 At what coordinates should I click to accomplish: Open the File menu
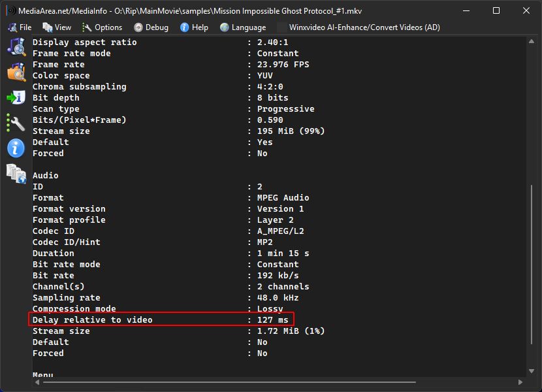coord(20,27)
